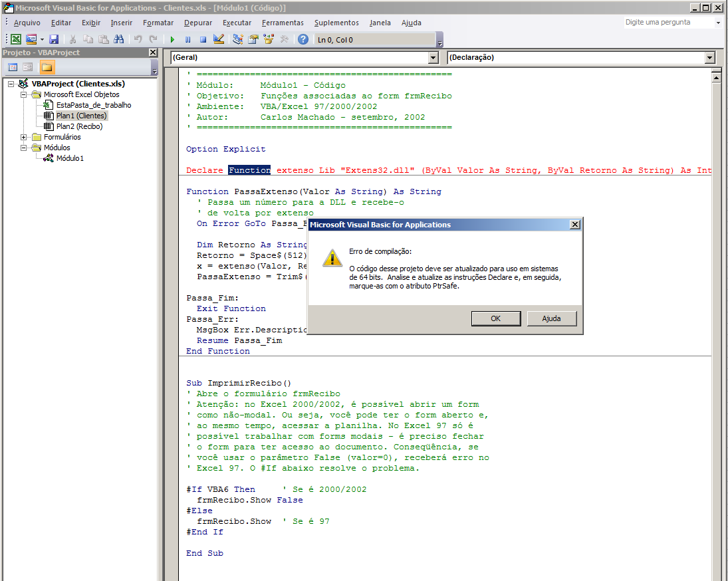Image resolution: width=728 pixels, height=581 pixels.
Task: Click the Break pause icon
Action: pos(187,39)
